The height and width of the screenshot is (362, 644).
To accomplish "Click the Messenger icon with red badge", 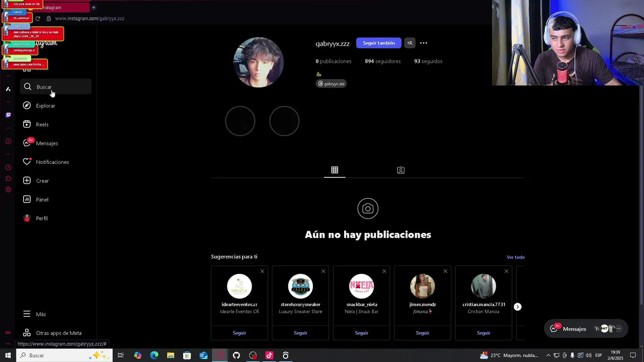I will (x=27, y=143).
